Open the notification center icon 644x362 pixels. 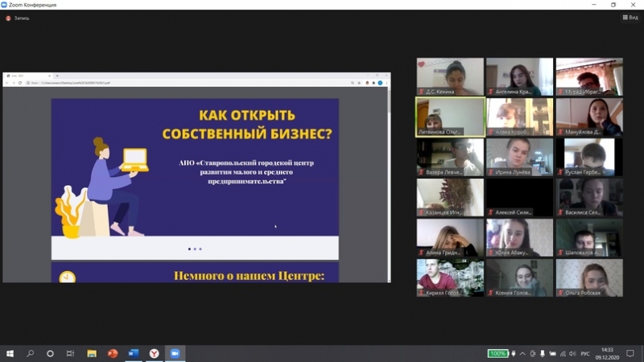pos(630,353)
